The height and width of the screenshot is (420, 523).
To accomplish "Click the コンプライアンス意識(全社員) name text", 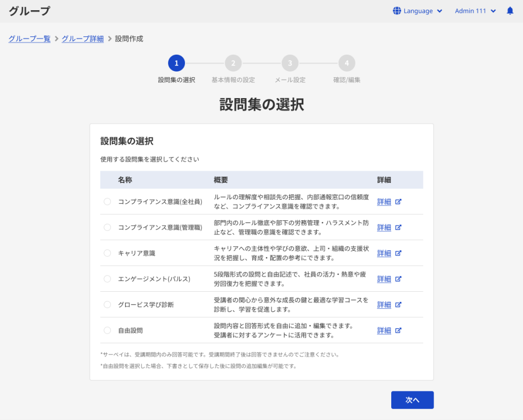I will click(x=160, y=201).
